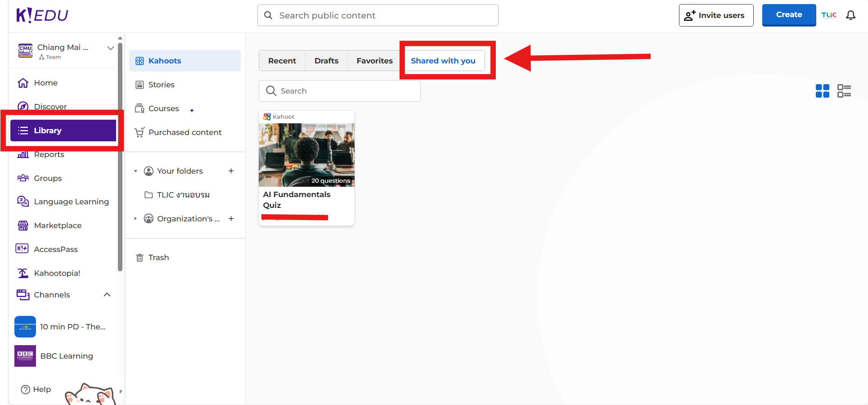
Task: Collapse the Channels section
Action: (x=107, y=295)
